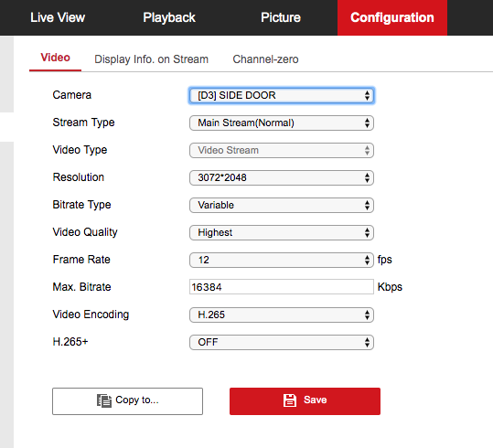Open the Video Encoding H.265 dropdown
The image size is (493, 448).
(x=282, y=315)
